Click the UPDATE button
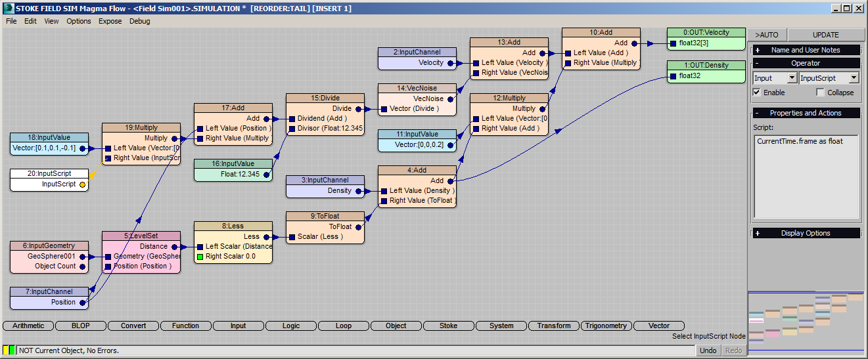868x359 pixels. click(825, 35)
